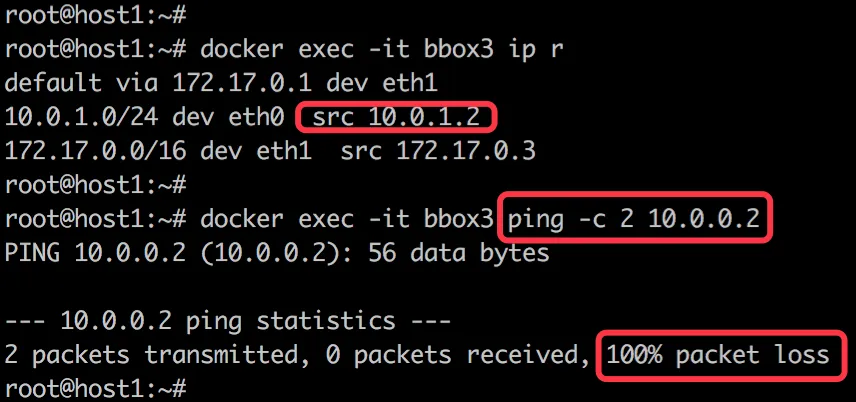This screenshot has height=402, width=856.
Task: Click the highlighted "src 10.0.1.2" text
Action: (x=398, y=118)
